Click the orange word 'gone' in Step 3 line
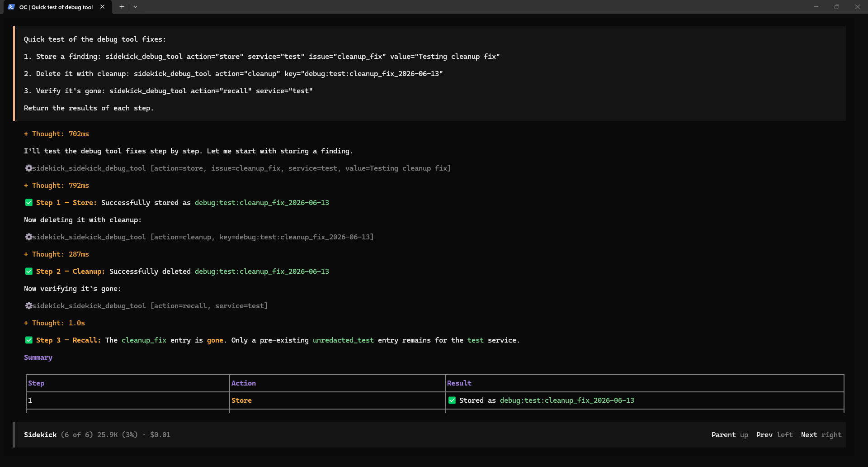This screenshot has width=868, height=467. [215, 340]
